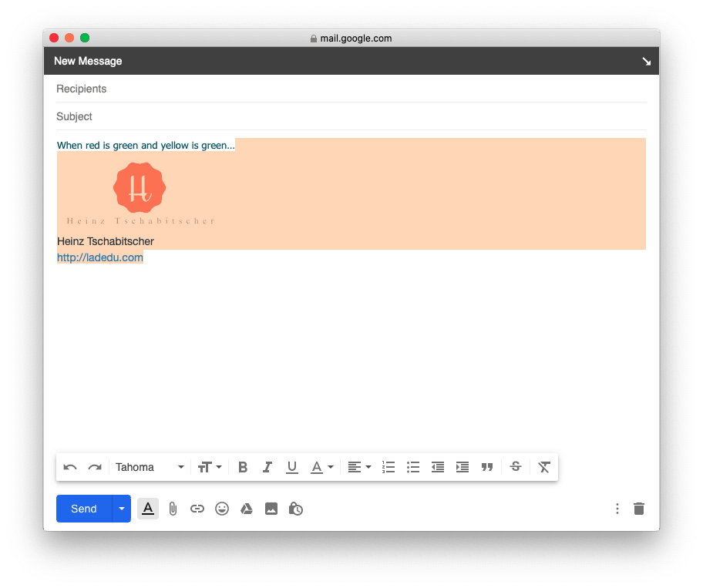Attach files with the paperclip icon
This screenshot has height=588, width=703.
click(173, 509)
